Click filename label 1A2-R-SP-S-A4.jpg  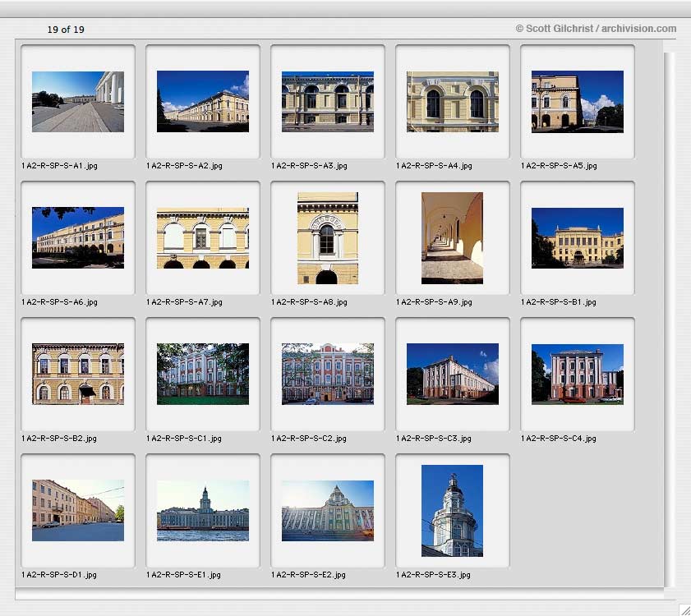(x=434, y=166)
